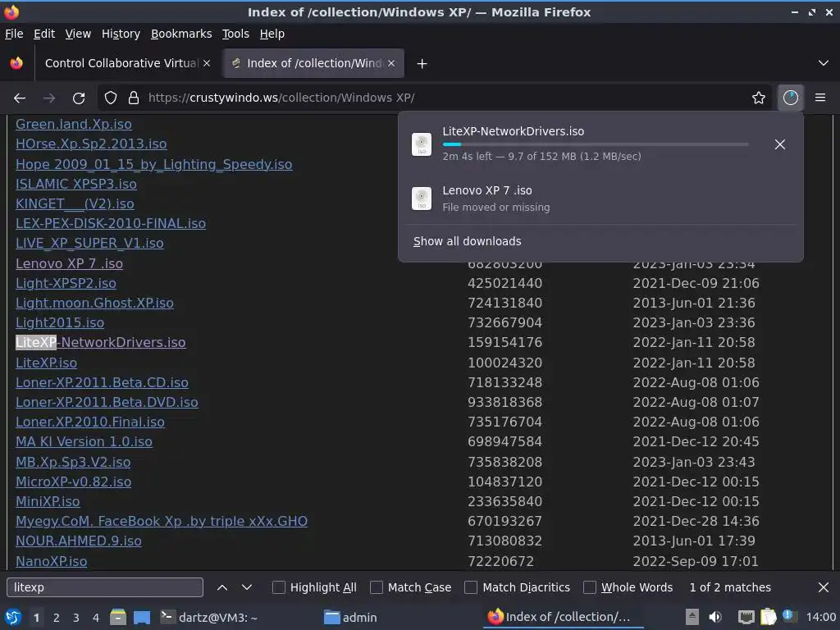Open the clipboard tray icon
Viewport: 840px width, 630px height.
coord(768,618)
